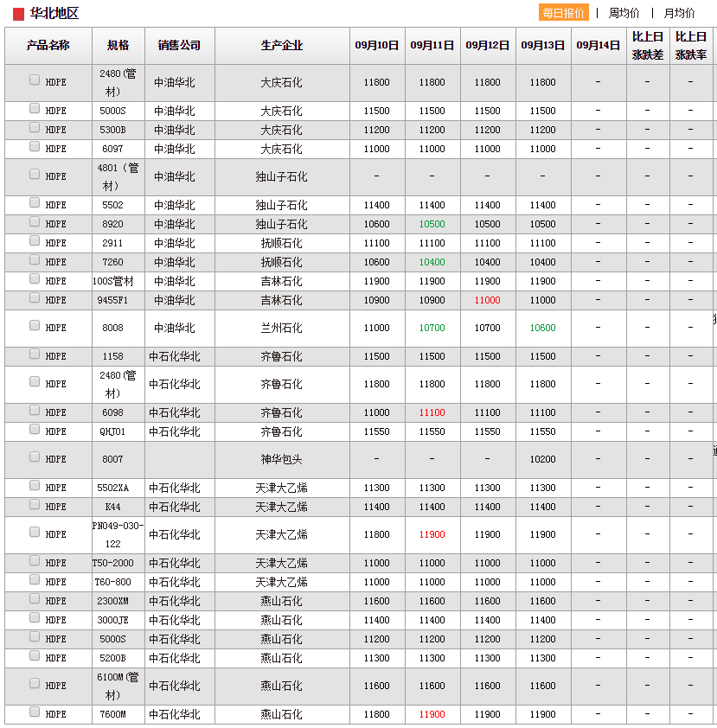Click the 09月10日 column header
The width and height of the screenshot is (717, 728).
pyautogui.click(x=377, y=46)
